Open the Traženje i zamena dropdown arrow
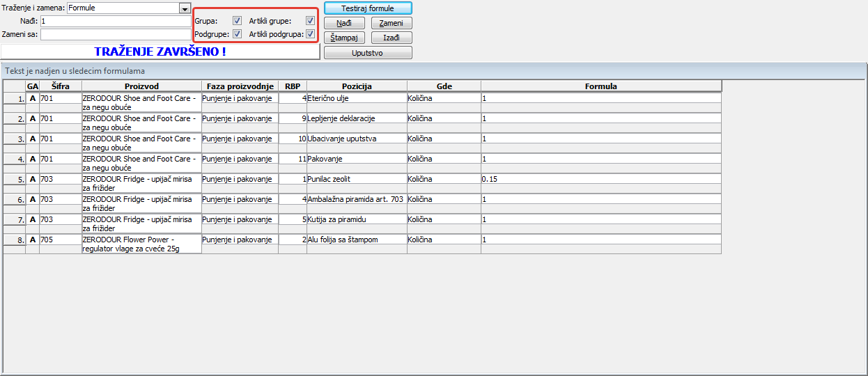 point(185,8)
